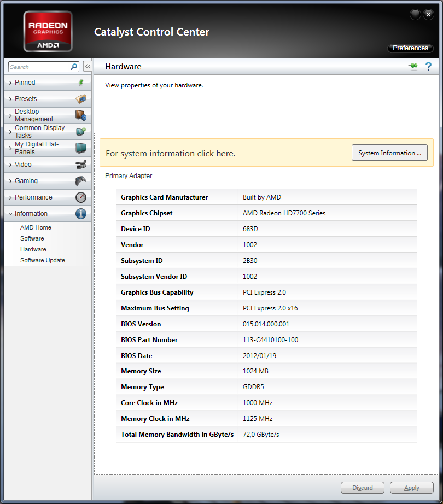
Task: Select the Subsystem ID value 2B30
Action: coord(328,260)
